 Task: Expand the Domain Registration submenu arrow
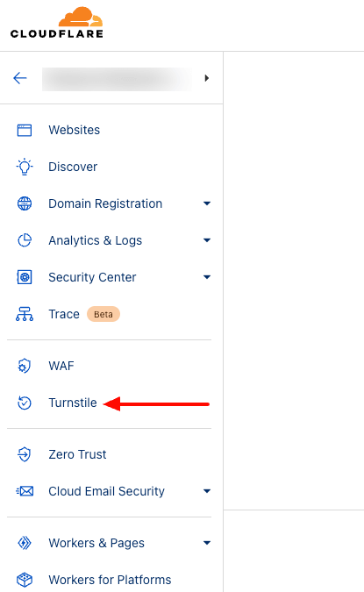coord(206,203)
